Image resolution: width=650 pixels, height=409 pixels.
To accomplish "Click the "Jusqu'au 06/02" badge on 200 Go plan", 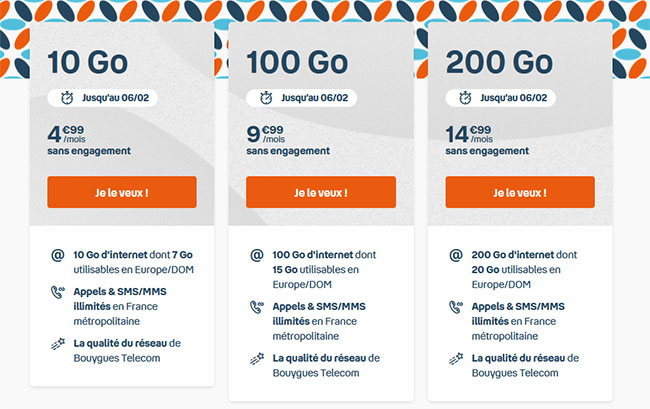I will (501, 98).
